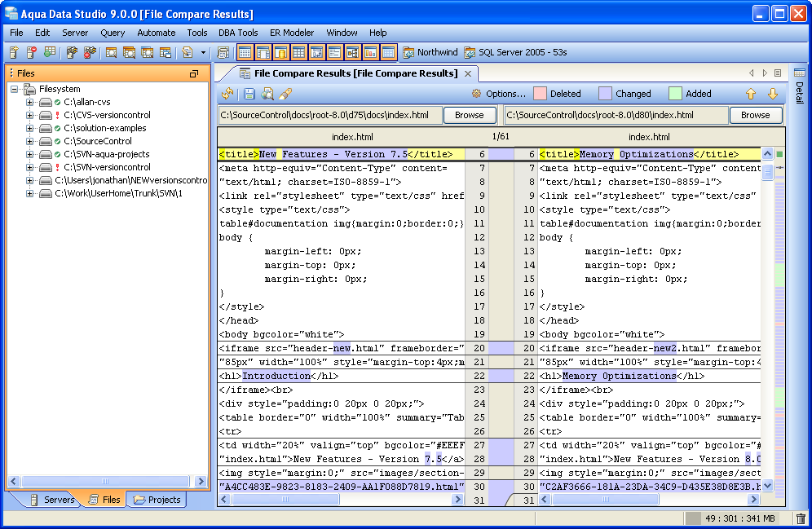Click the find magnifier icon in compare toolbar

coord(267,94)
